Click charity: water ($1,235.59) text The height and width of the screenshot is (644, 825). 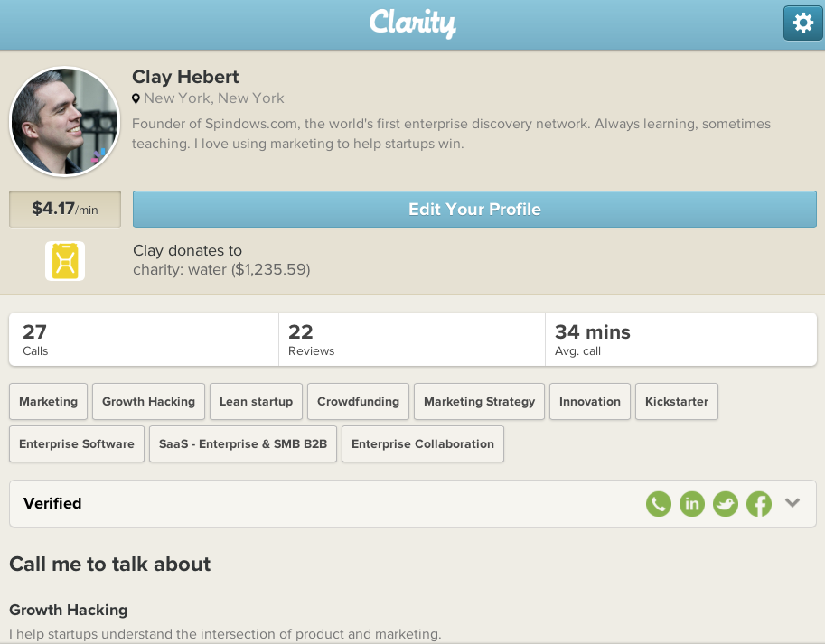221,270
